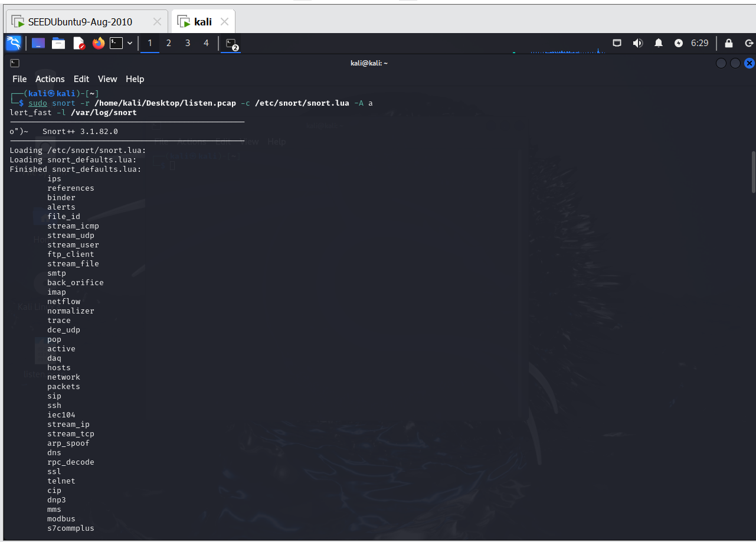Switch to workspace 4
The width and height of the screenshot is (756, 542).
206,43
